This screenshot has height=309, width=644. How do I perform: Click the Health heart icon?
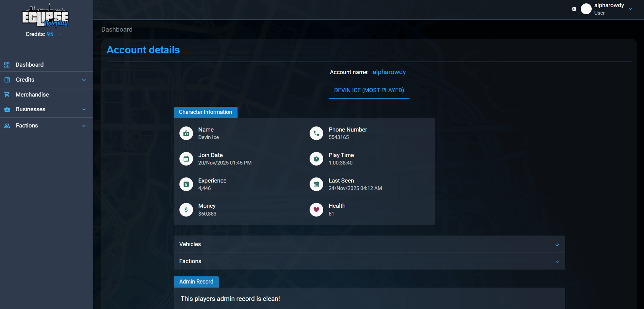click(x=316, y=210)
